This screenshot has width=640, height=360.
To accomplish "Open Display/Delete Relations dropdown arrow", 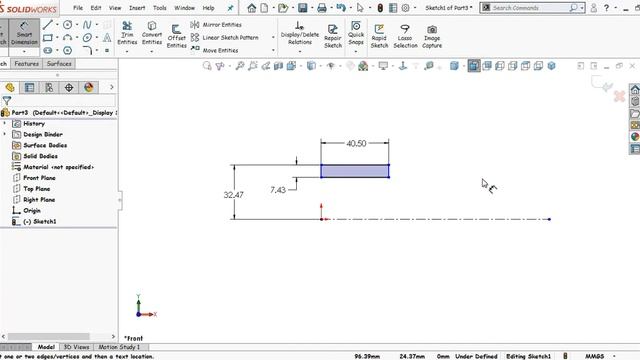I will click(300, 51).
